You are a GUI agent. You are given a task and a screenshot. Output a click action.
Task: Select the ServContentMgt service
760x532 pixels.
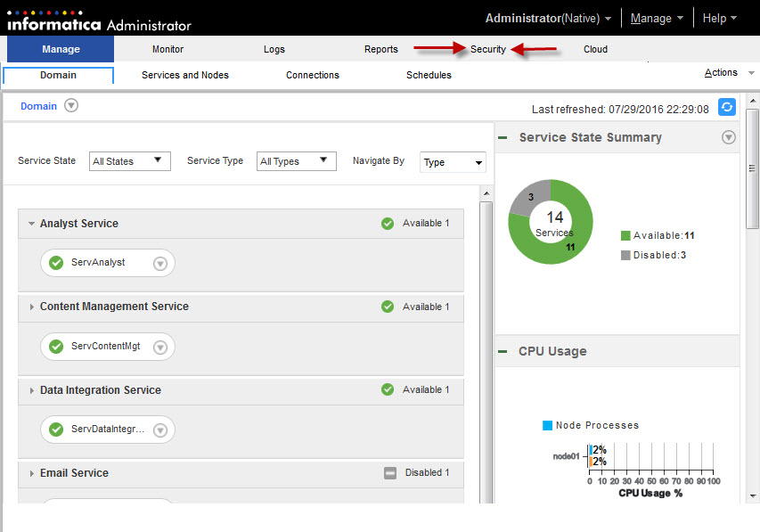coord(108,347)
